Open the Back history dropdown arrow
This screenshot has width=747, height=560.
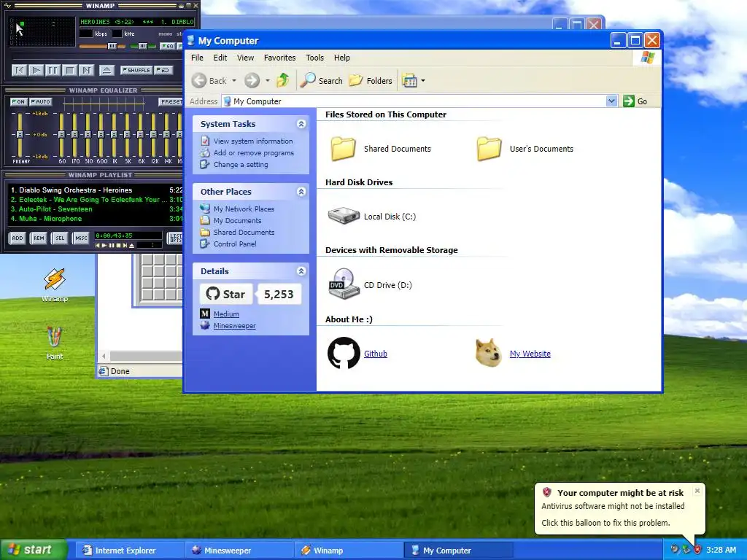click(x=234, y=80)
